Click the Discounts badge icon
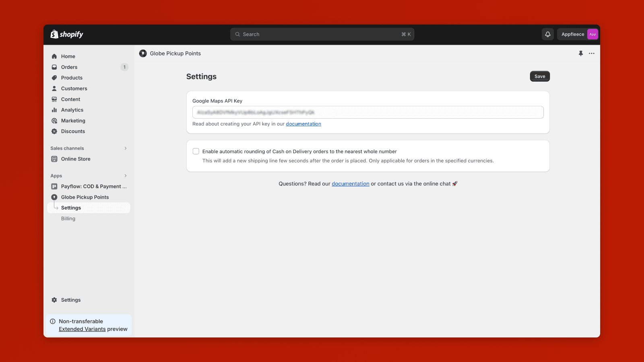This screenshot has width=644, height=362. tap(54, 131)
